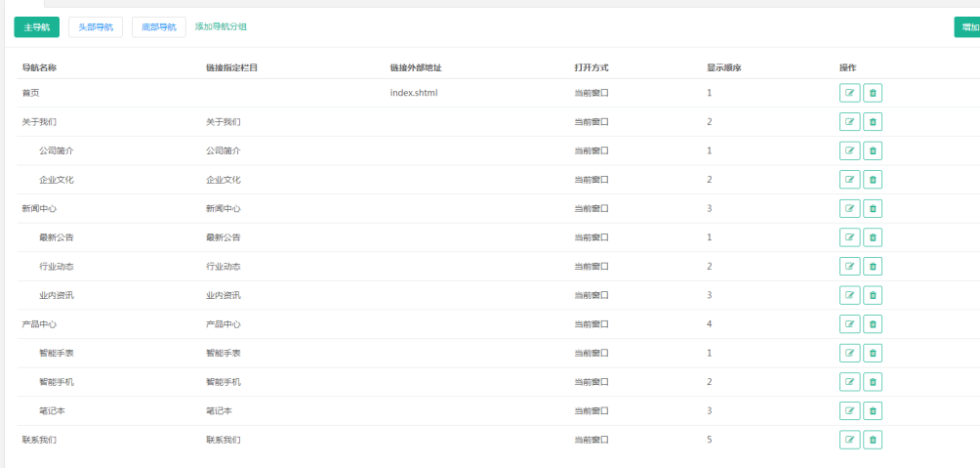The image size is (980, 468).
Task: Edit the 新闻中心 navigation entry
Action: [x=849, y=208]
